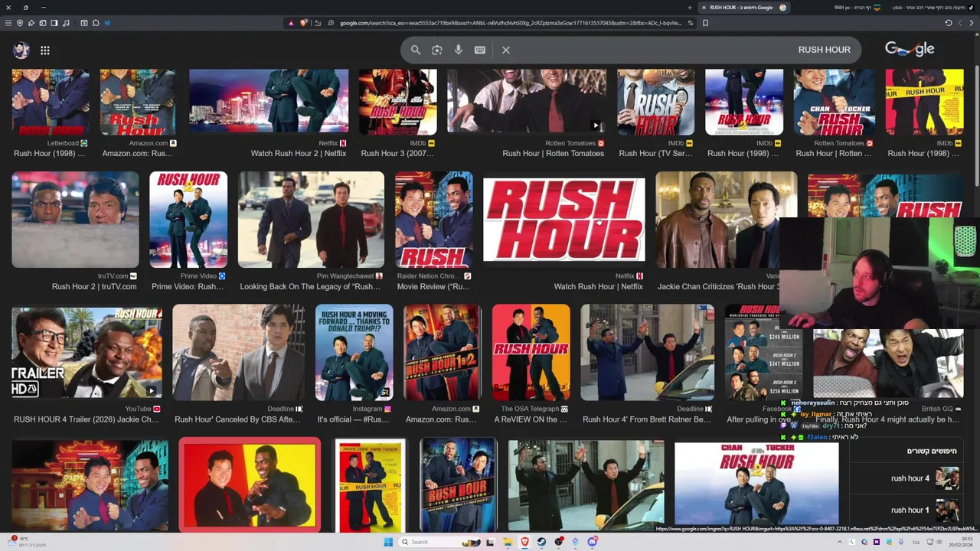Screen dimensions: 980x551
Task: Close the RUSH HOUR Google tab
Action: pos(704,8)
